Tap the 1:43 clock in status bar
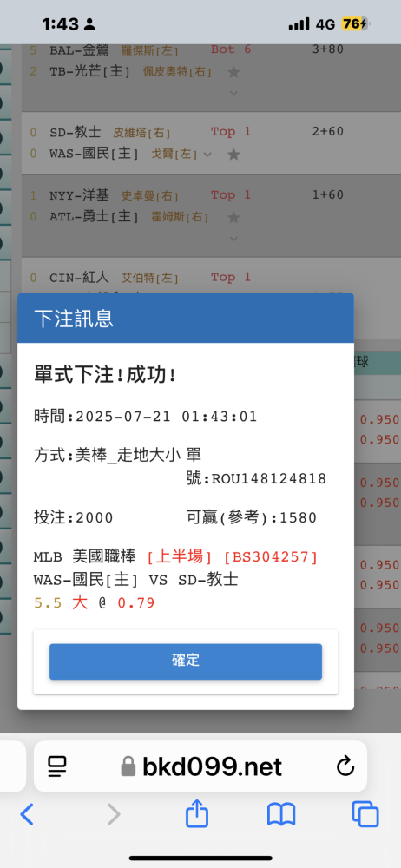 pyautogui.click(x=61, y=23)
